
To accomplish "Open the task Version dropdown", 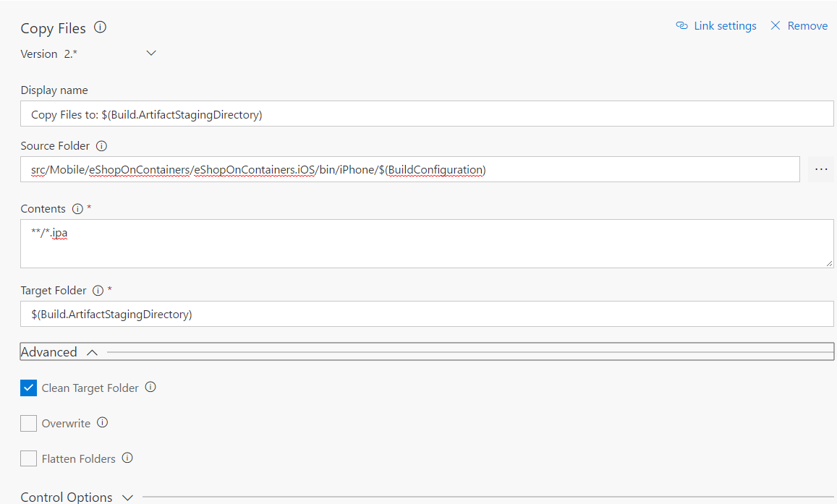I will pyautogui.click(x=150, y=54).
